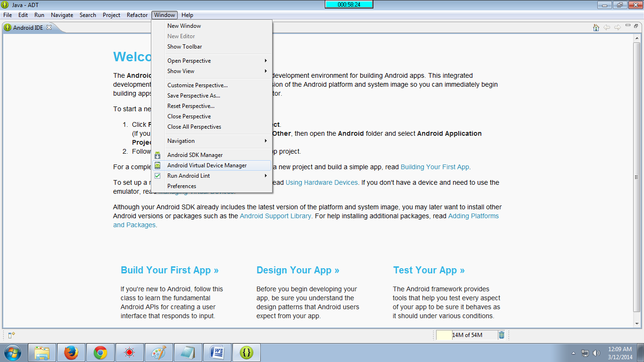This screenshot has width=644, height=362.
Task: Launch Firefox from the taskbar
Action: pos(71,352)
